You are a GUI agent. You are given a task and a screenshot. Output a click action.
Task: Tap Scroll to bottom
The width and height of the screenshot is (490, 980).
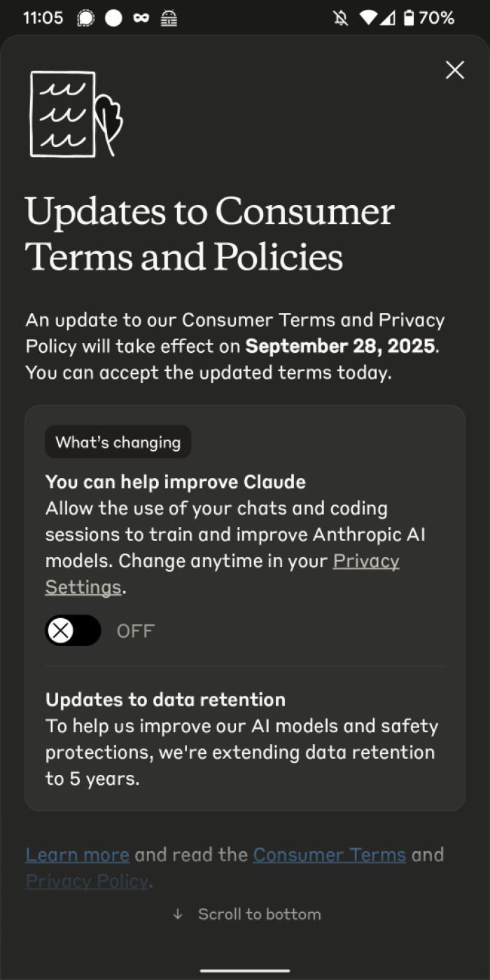[259, 913]
